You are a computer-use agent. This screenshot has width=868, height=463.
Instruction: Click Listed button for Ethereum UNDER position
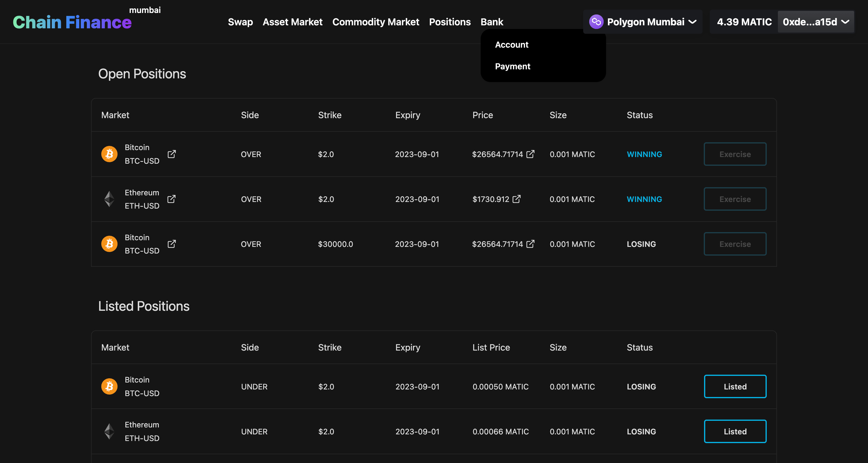pos(735,431)
